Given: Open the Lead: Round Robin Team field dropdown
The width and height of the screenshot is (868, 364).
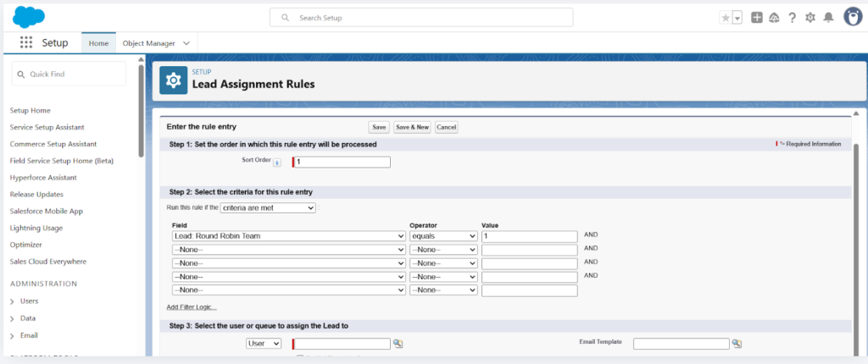Looking at the screenshot, I should [x=289, y=236].
